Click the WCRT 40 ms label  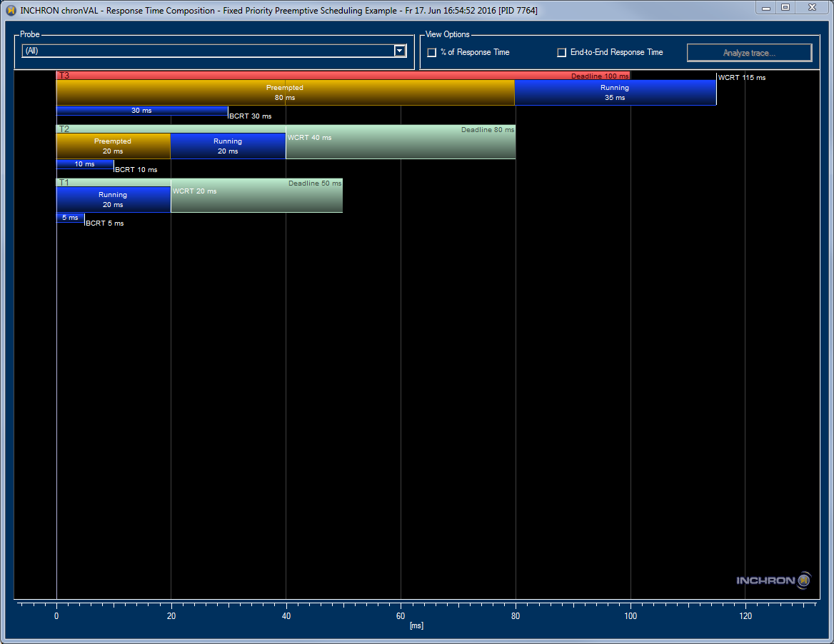(310, 138)
